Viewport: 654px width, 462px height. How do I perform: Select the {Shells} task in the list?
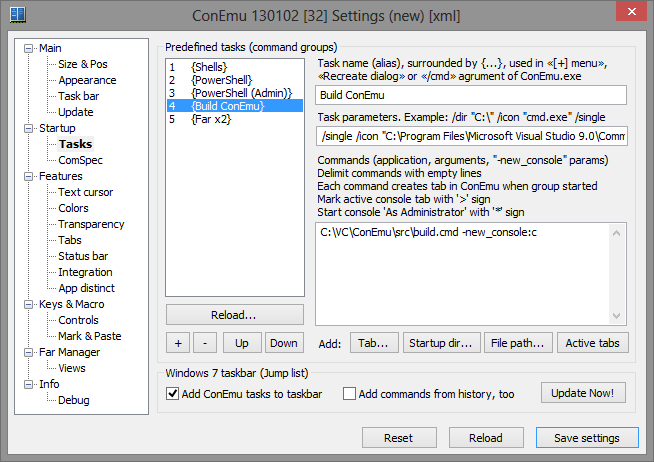click(235, 67)
